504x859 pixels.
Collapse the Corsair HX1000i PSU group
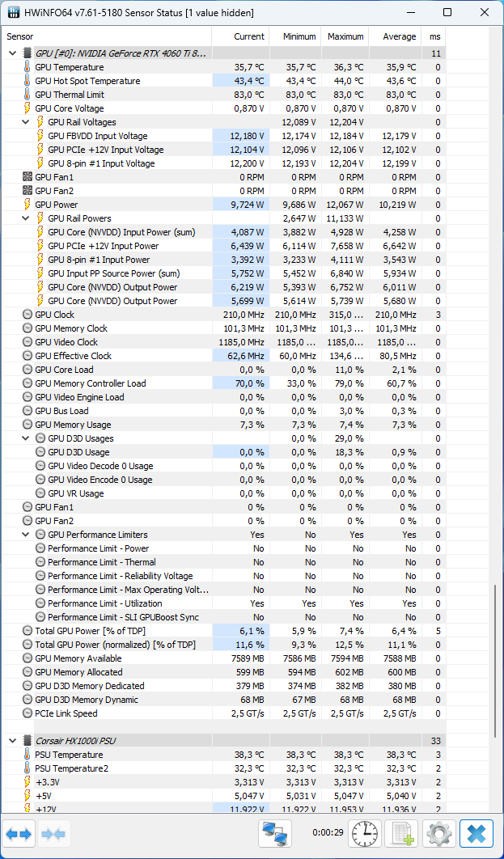[12, 741]
